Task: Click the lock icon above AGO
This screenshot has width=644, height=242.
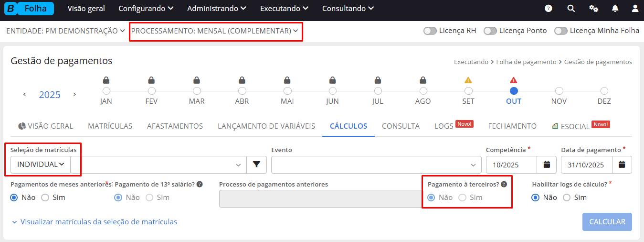Action: (x=423, y=80)
